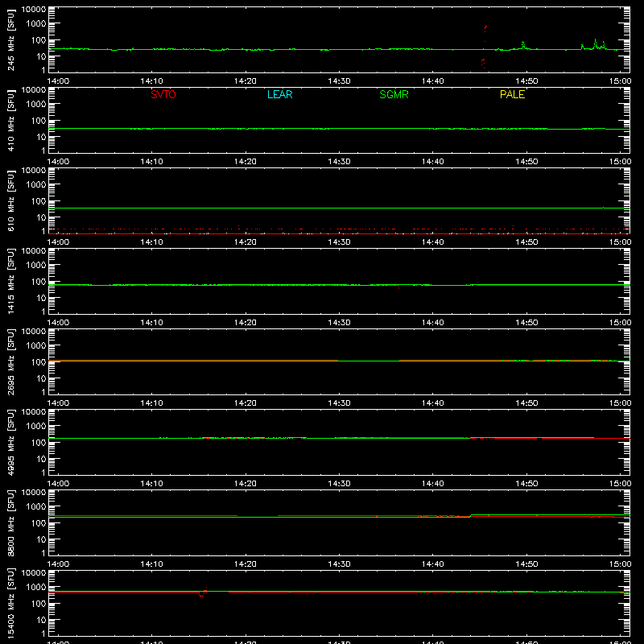644x644 pixels.
Task: Click the 4995 MHz [SFU] axis title
Action: 10,442
